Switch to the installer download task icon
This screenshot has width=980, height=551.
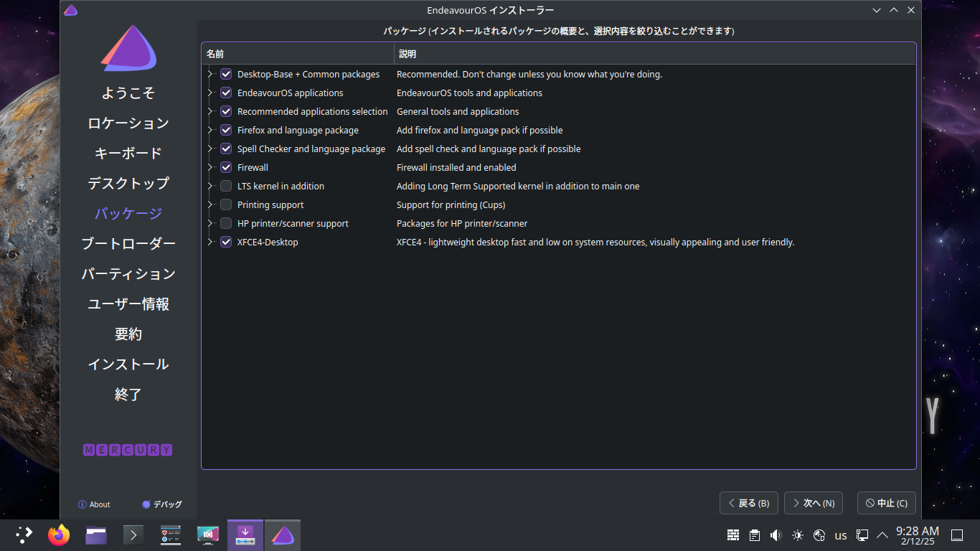[245, 534]
